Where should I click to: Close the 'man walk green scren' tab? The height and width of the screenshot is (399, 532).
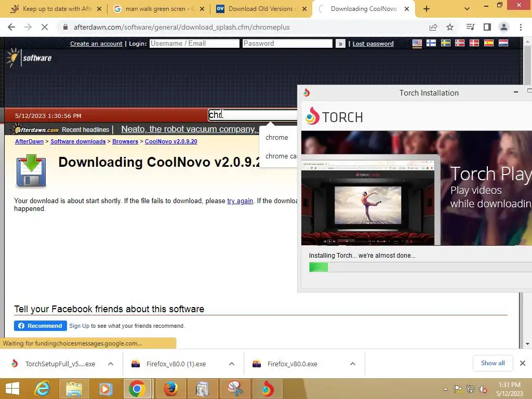202,9
